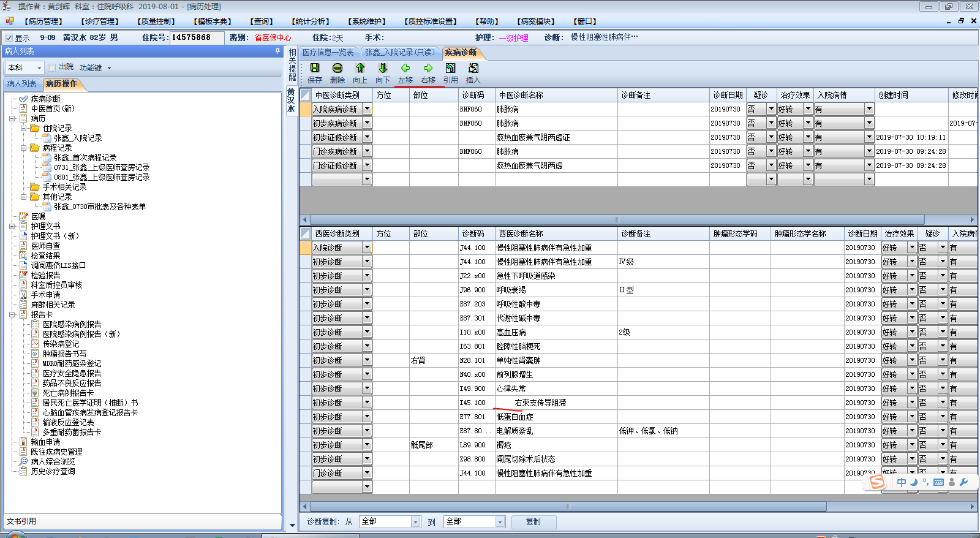Open dropdown for 初步证候诊断 category
This screenshot has width=980, height=538.
click(367, 137)
